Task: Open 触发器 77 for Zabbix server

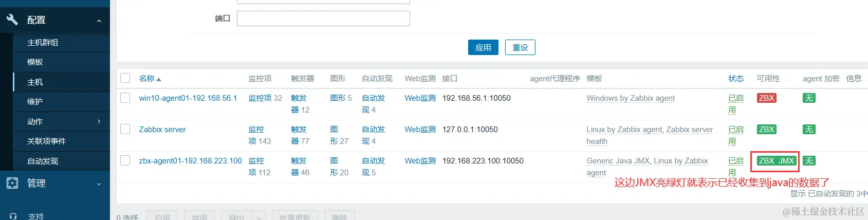Action: point(299,135)
